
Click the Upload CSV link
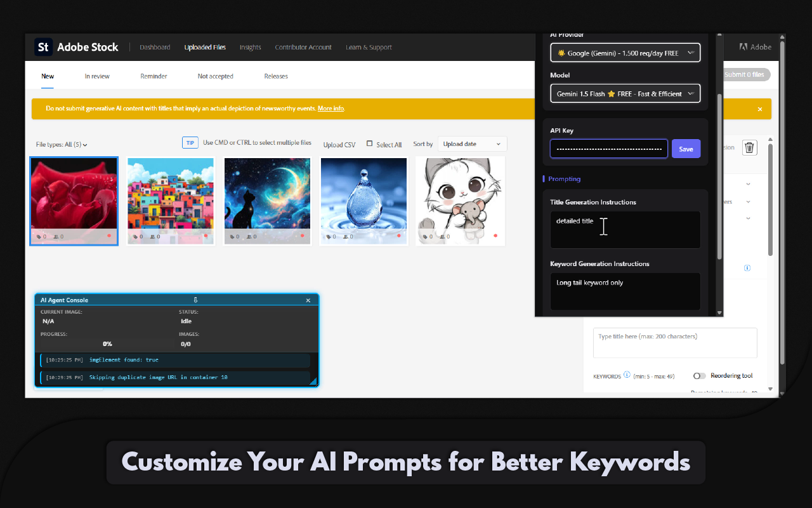click(339, 145)
